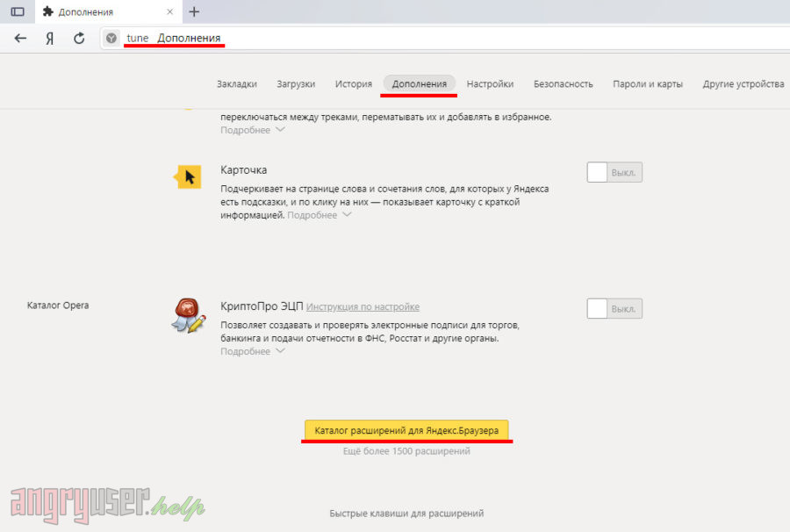Switch to the Закладки tab
790x532 pixels.
coord(237,84)
